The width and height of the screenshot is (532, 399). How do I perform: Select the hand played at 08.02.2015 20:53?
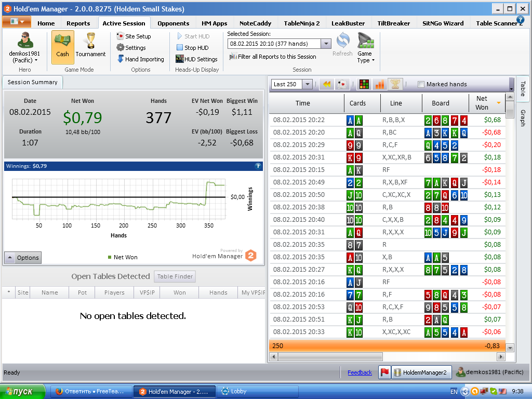[x=388, y=307]
